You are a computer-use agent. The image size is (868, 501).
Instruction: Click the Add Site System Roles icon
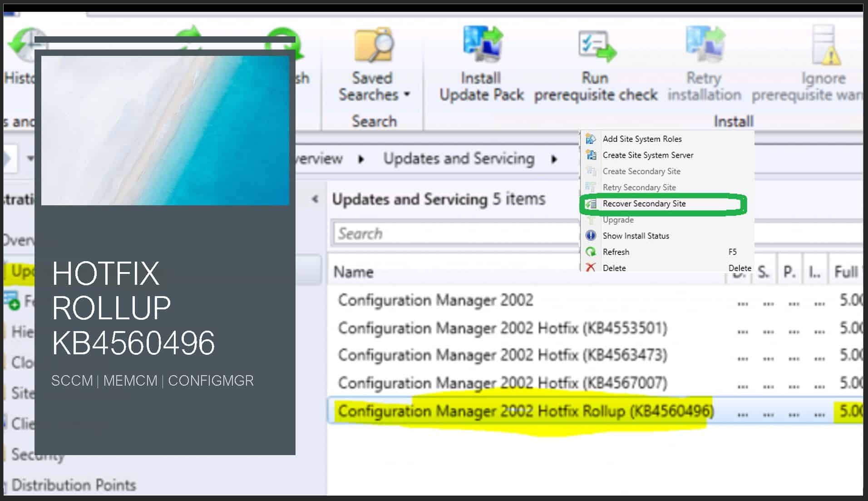click(591, 139)
